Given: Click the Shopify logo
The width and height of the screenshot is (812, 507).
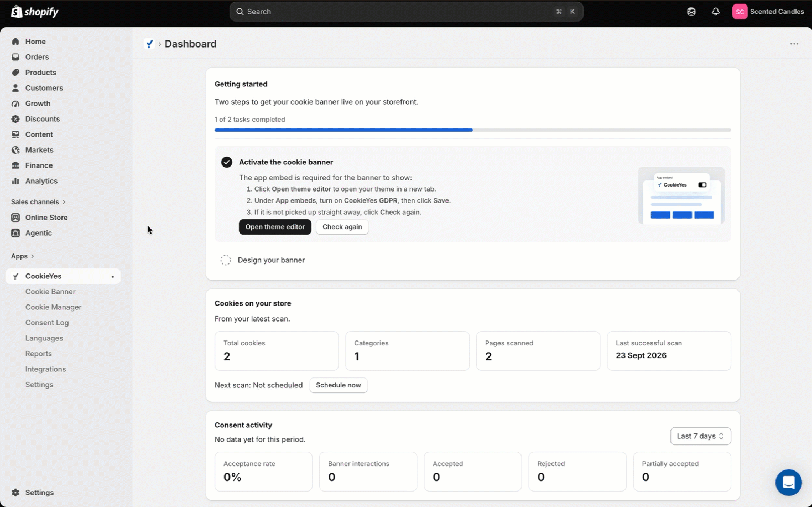Looking at the screenshot, I should pyautogui.click(x=34, y=12).
